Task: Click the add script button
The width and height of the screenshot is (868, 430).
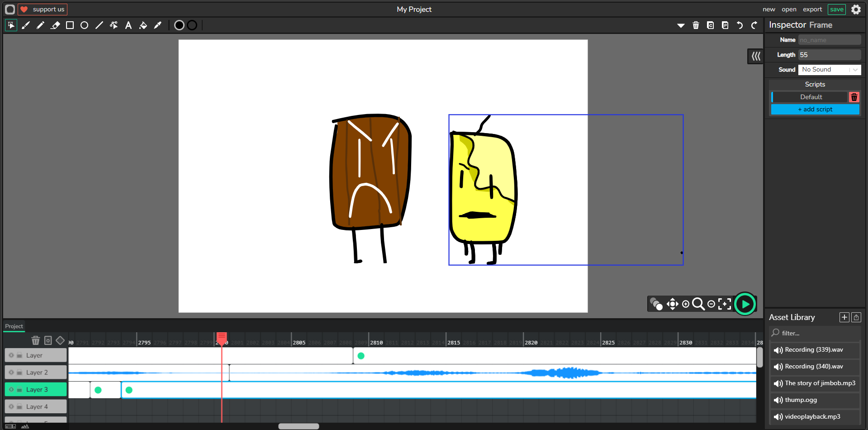Action: [x=815, y=110]
